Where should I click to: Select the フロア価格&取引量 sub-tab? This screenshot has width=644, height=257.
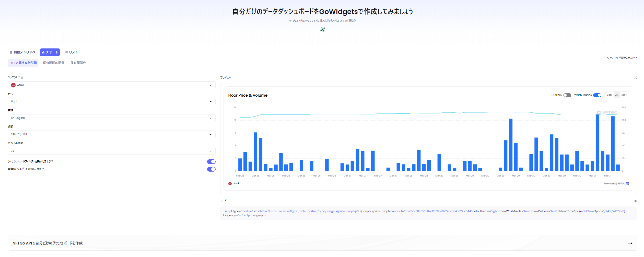[23, 63]
